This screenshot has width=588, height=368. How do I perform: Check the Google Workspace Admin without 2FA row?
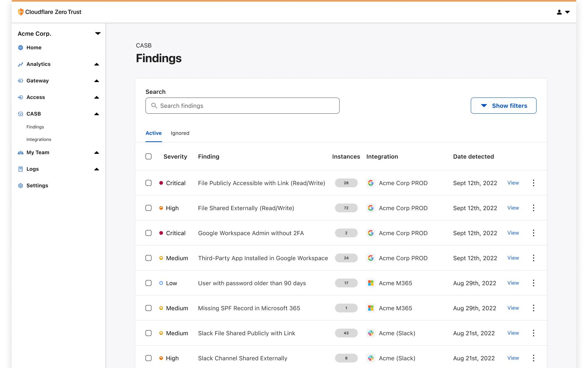pos(148,233)
